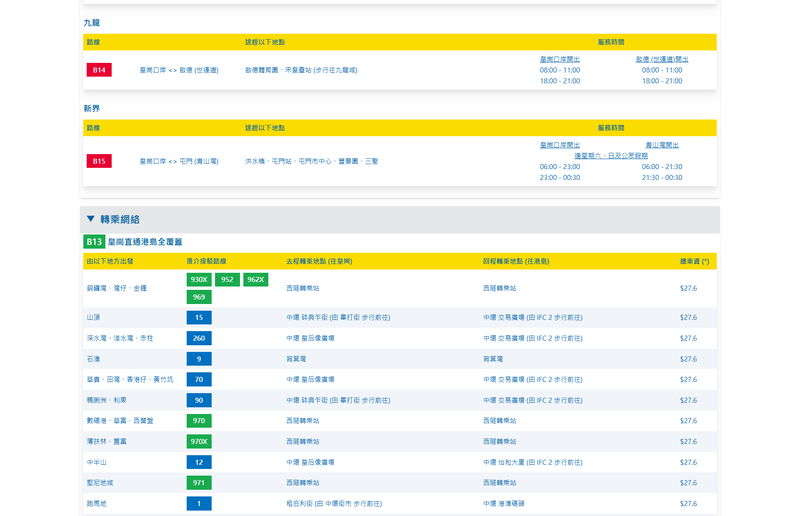Click 06:00 - 23:00 time in B15 row
Image resolution: width=800 pixels, height=516 pixels.
[x=560, y=166]
